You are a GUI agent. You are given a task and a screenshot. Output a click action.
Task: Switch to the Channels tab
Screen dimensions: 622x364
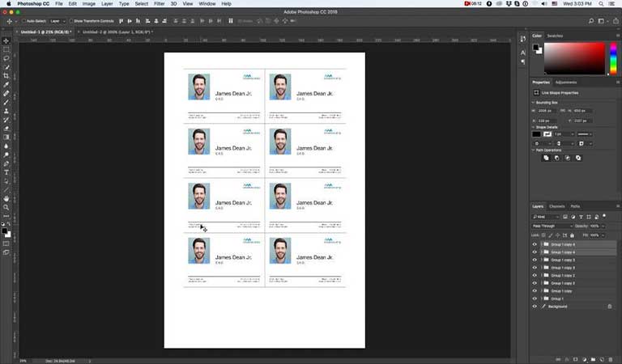(557, 206)
